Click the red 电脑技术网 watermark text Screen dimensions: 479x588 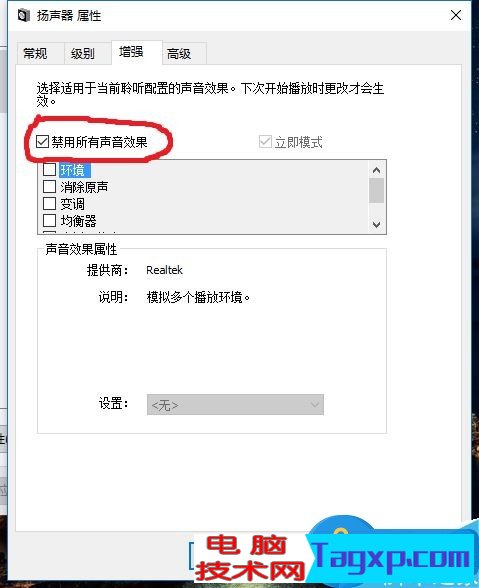click(250, 558)
